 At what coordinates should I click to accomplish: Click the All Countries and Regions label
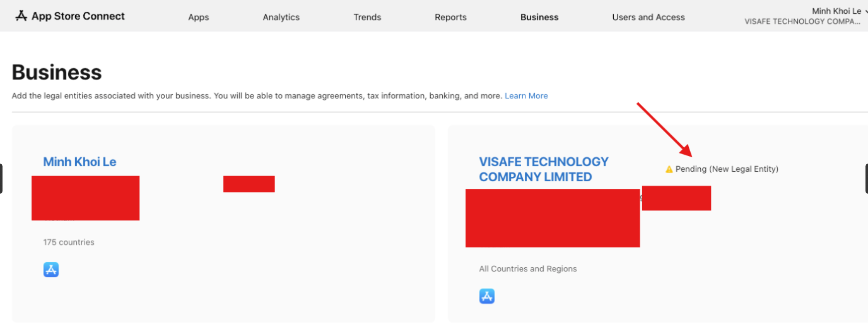point(528,269)
